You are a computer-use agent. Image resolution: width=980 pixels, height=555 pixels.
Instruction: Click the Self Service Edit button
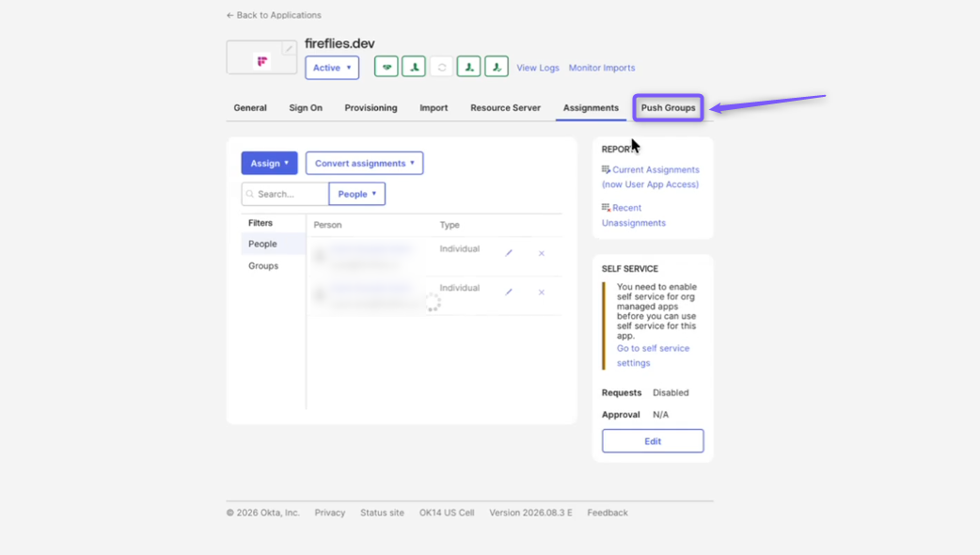[x=653, y=440]
